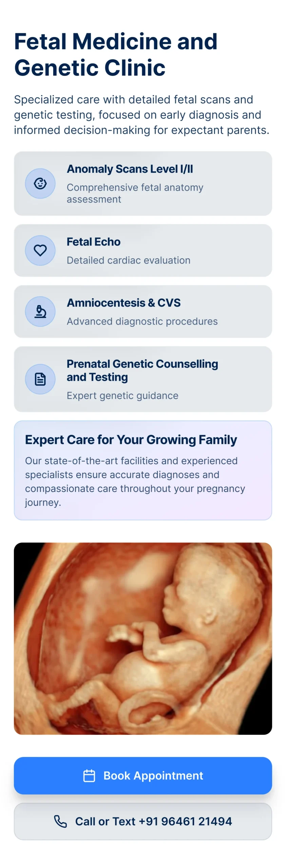Screen dimensions: 286x868
Task: Click the baby face icon for Anomaly Scans
Action: tap(40, 183)
